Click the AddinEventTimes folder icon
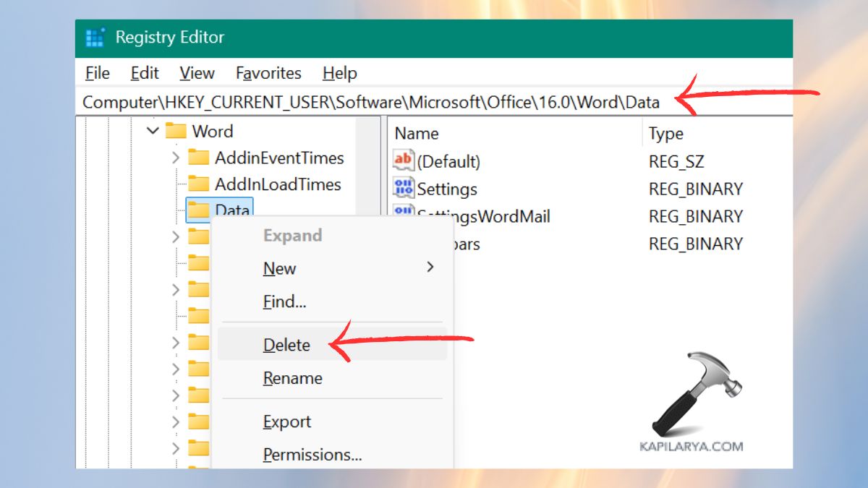The image size is (868, 488). pyautogui.click(x=198, y=158)
